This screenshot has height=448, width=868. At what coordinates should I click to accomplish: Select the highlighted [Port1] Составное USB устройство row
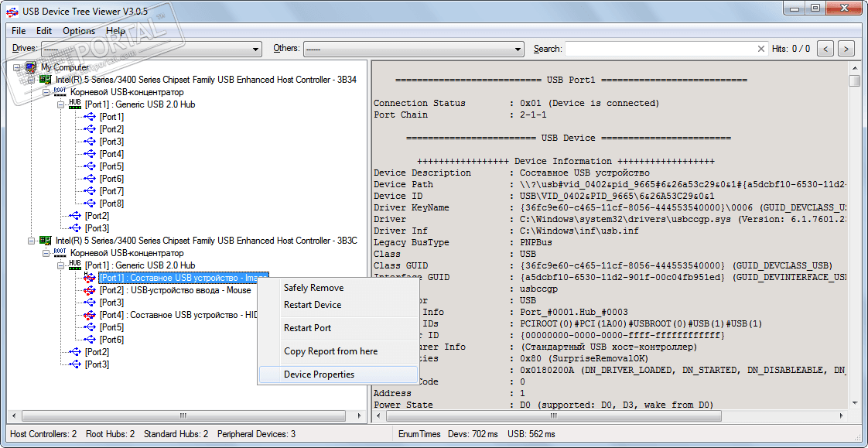click(x=183, y=278)
